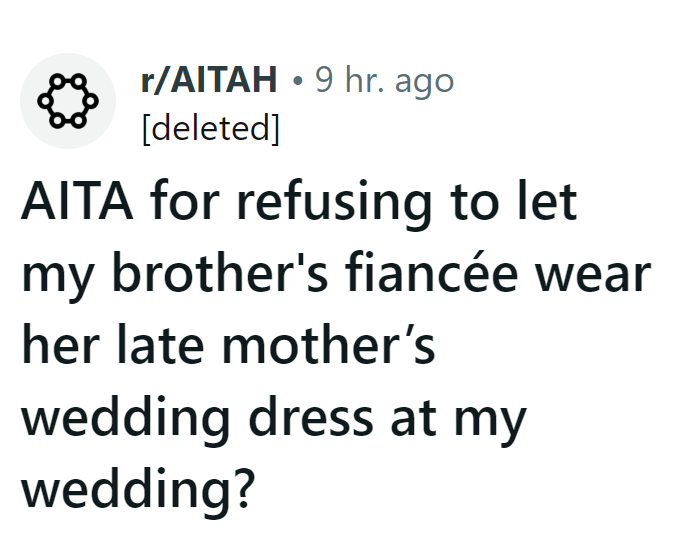Image resolution: width=687 pixels, height=535 pixels.
Task: Click the word "ago" in the timestamp
Action: [426, 82]
